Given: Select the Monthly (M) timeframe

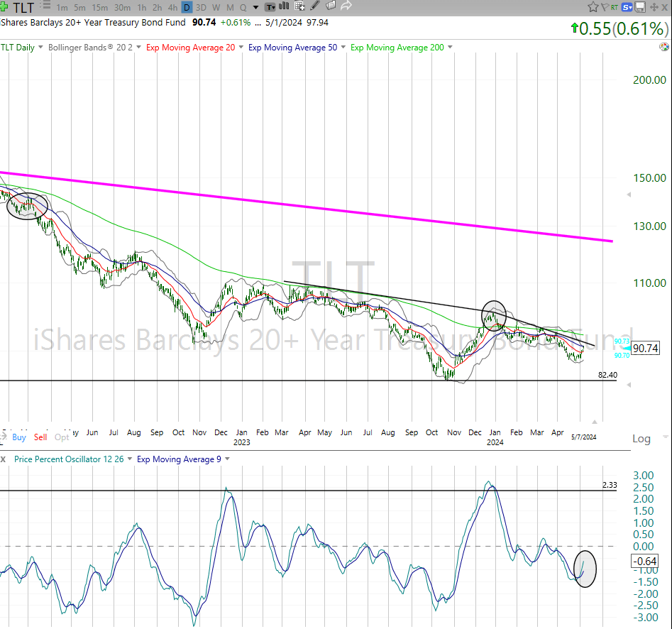Looking at the screenshot, I should (228, 6).
